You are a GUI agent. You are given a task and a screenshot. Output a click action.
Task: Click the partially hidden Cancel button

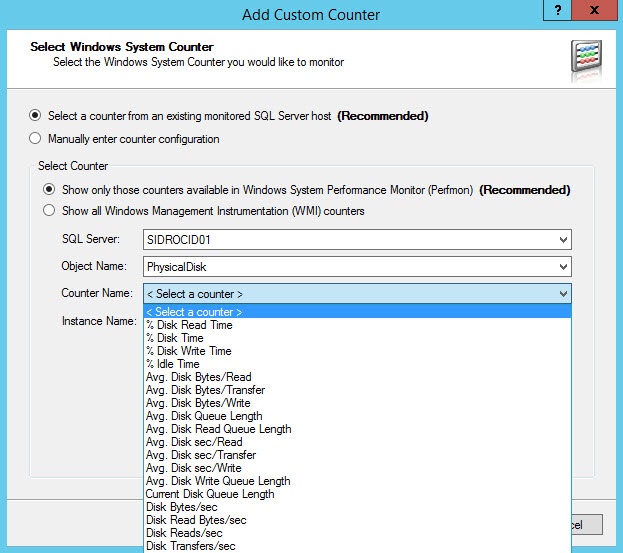tap(587, 525)
